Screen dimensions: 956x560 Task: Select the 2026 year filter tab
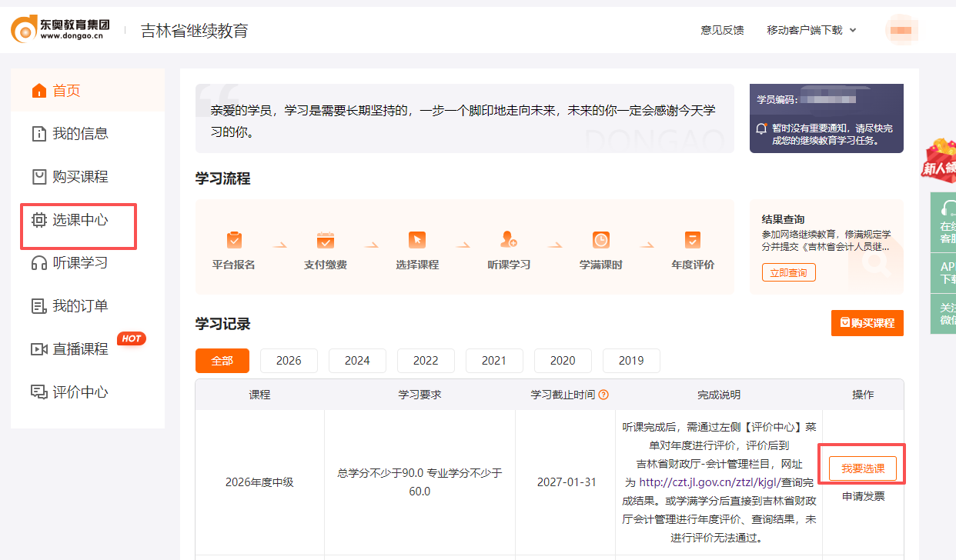289,360
